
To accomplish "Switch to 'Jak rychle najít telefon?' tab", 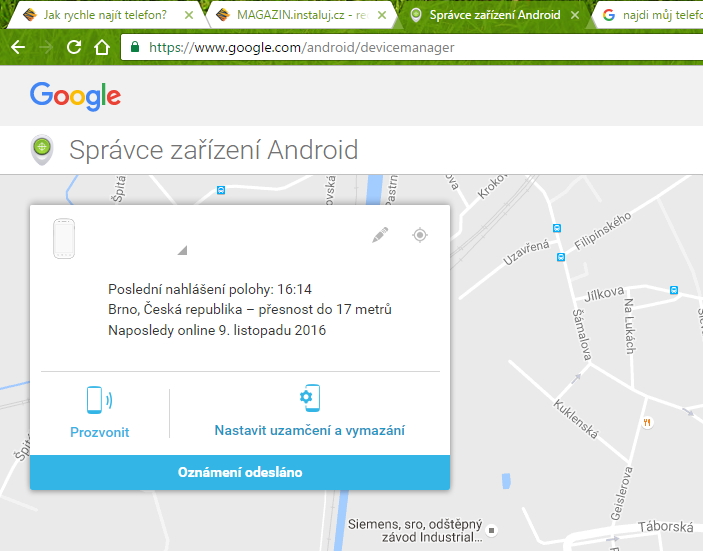I will (x=105, y=15).
